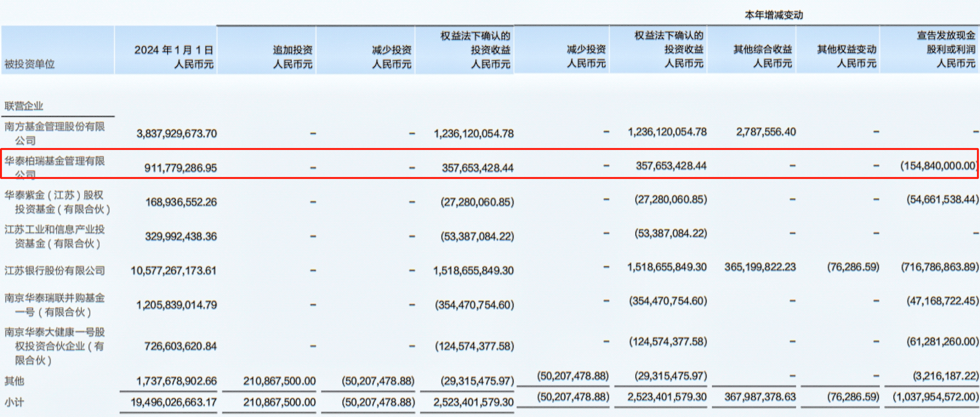Select the 联营企业 section label
This screenshot has height=417, width=980.
[x=23, y=106]
